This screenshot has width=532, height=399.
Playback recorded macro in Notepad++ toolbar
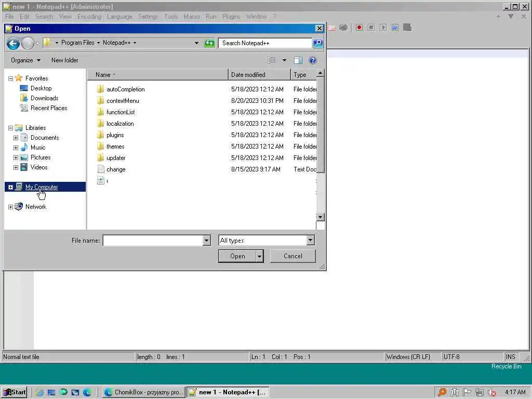coord(383,28)
